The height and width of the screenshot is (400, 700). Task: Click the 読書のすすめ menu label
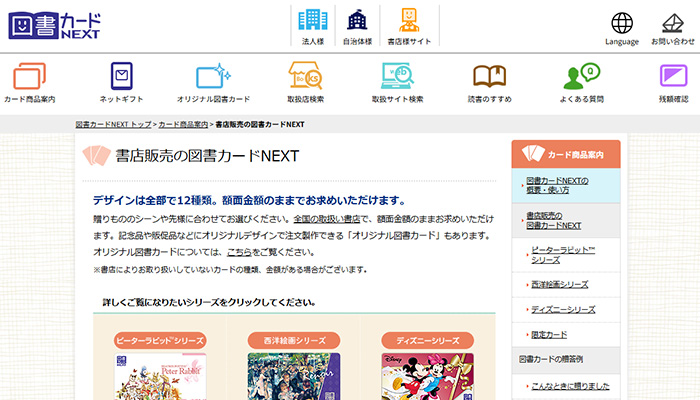tap(489, 99)
